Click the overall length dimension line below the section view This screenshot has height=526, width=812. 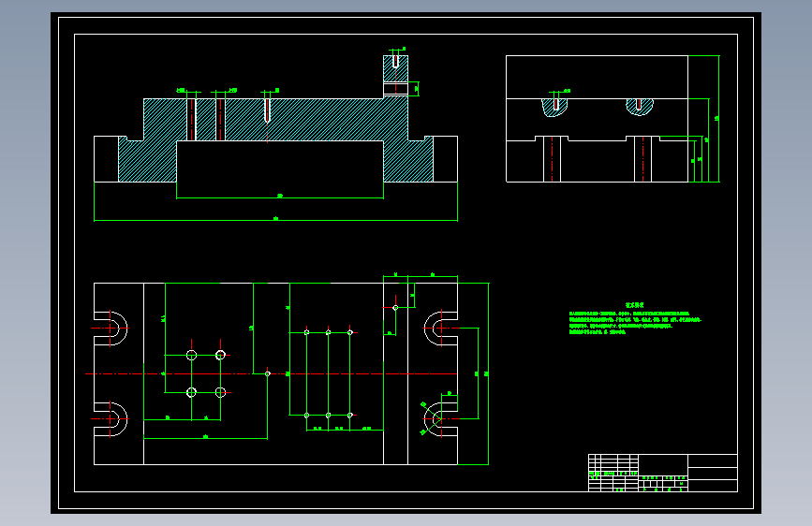(x=275, y=221)
